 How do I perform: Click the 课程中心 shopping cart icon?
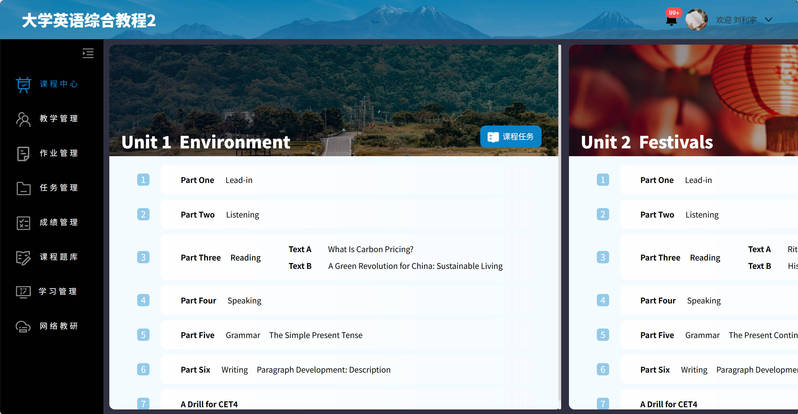pyautogui.click(x=23, y=84)
